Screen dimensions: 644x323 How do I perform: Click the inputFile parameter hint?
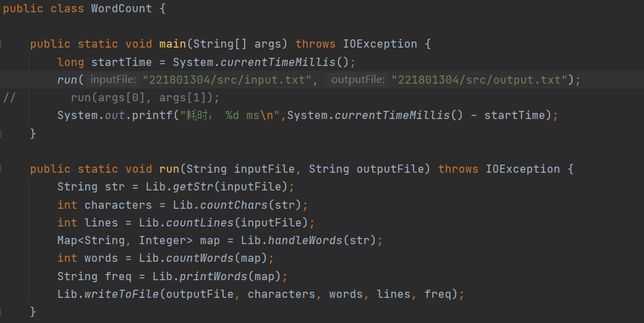pos(114,80)
